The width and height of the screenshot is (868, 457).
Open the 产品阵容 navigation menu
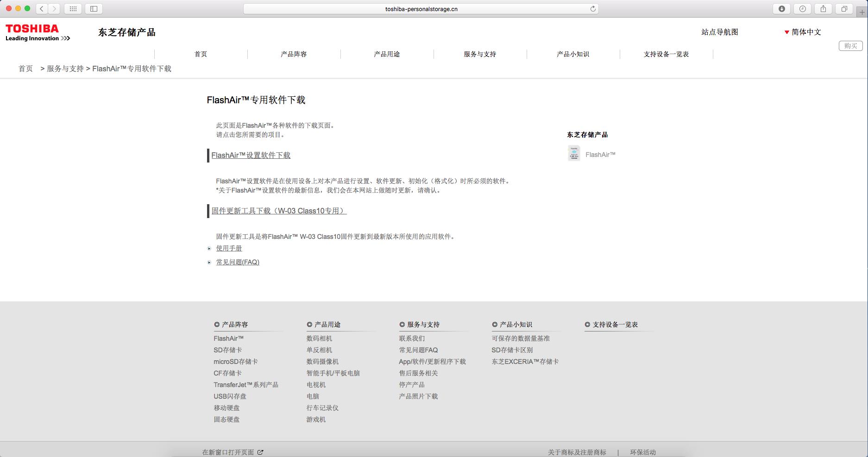coord(294,54)
